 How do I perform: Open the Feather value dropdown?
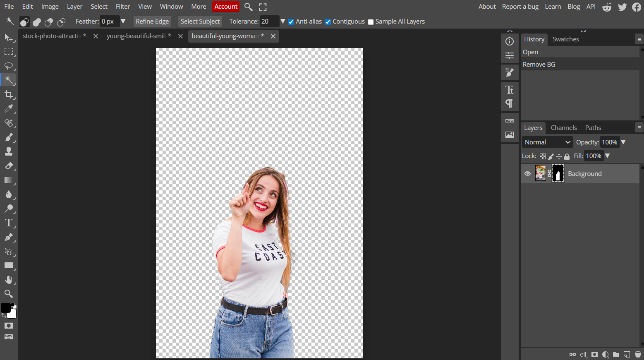click(123, 22)
